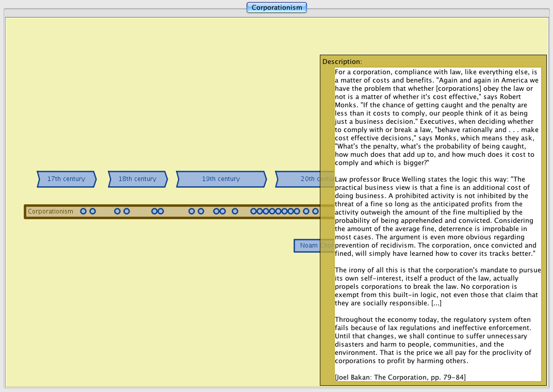Select the eighth circle marker on Corporationism bar
This screenshot has height=392, width=553.
(201, 211)
